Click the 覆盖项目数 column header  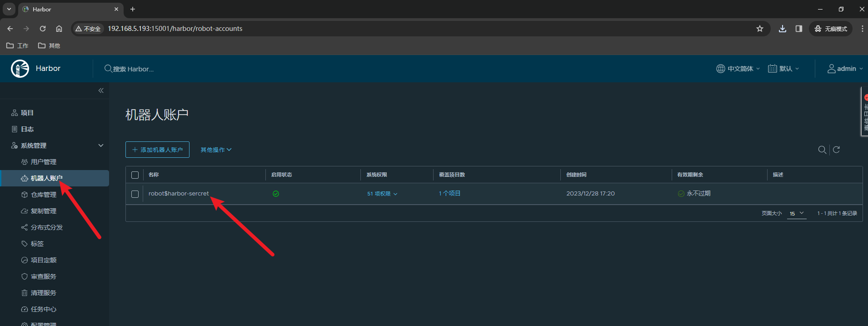pyautogui.click(x=452, y=175)
